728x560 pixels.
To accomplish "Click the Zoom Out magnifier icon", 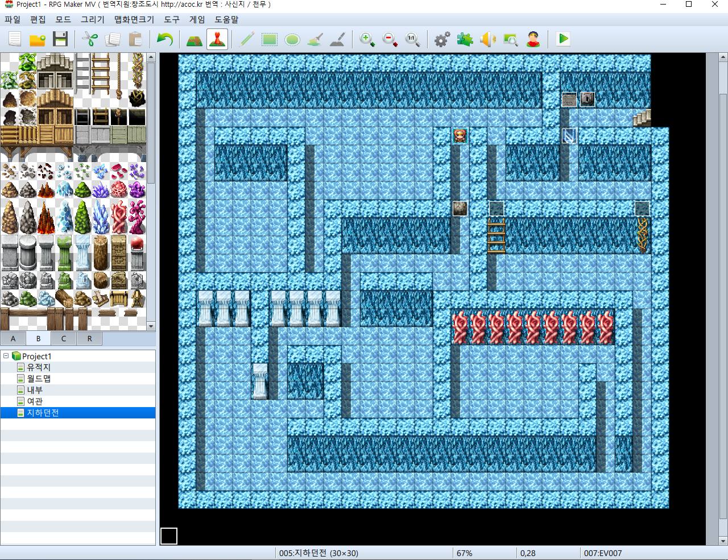I will tap(390, 39).
